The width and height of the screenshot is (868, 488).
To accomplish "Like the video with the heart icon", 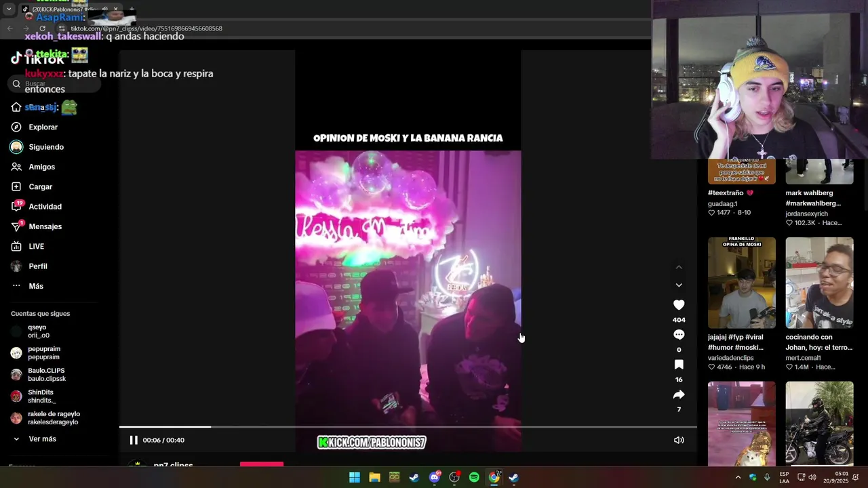I will click(x=679, y=305).
